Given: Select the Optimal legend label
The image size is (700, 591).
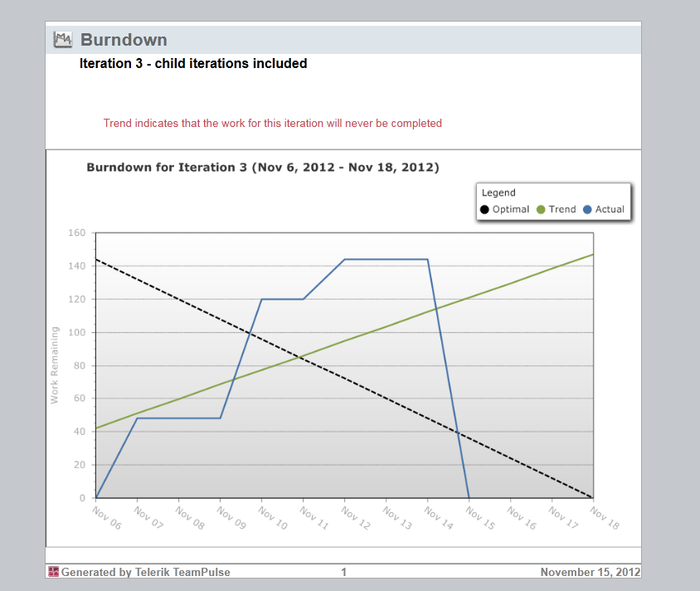Looking at the screenshot, I should [x=511, y=209].
